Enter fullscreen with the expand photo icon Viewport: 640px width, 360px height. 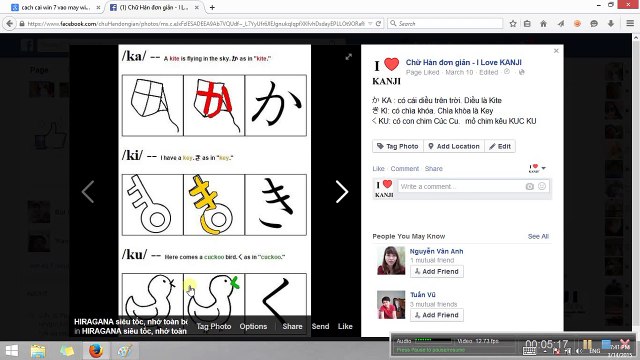pyautogui.click(x=348, y=57)
